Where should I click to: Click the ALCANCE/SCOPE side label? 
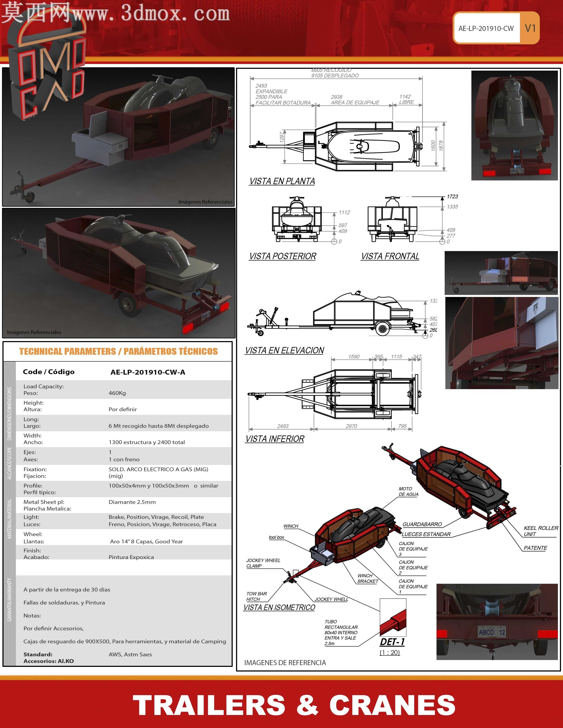(9, 464)
